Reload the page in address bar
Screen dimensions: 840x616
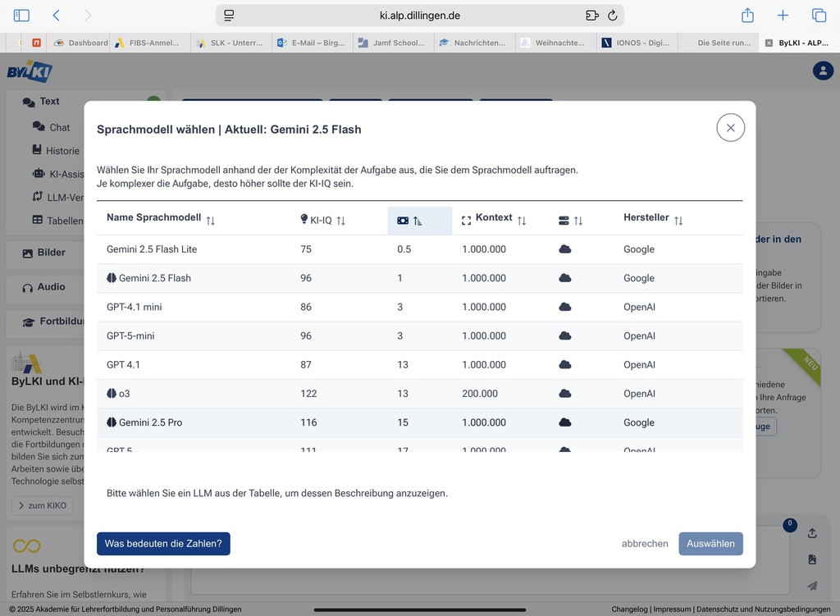coord(612,16)
